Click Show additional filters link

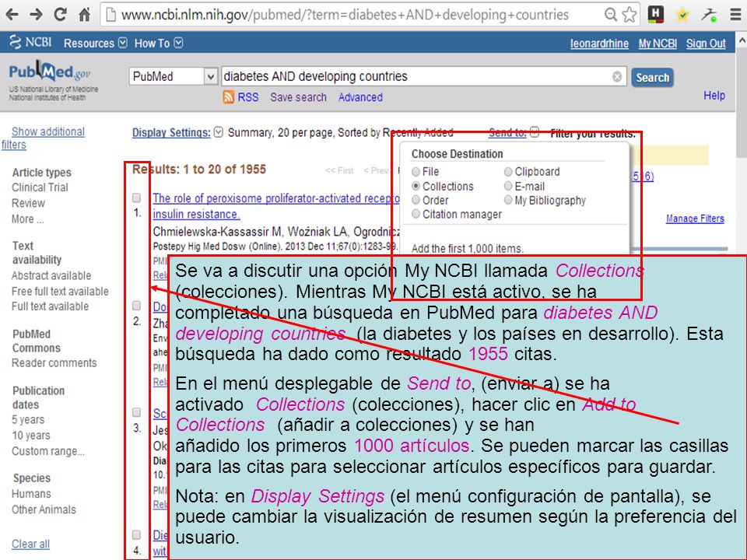[x=43, y=138]
